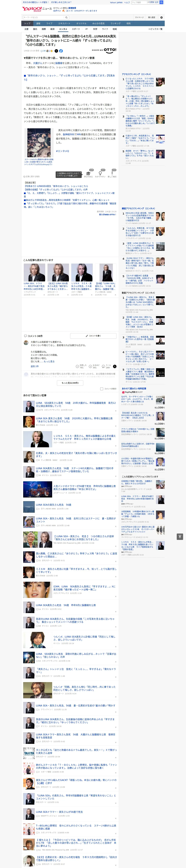
Task: Open the みんなの意見 tab
Action: (x=98, y=24)
